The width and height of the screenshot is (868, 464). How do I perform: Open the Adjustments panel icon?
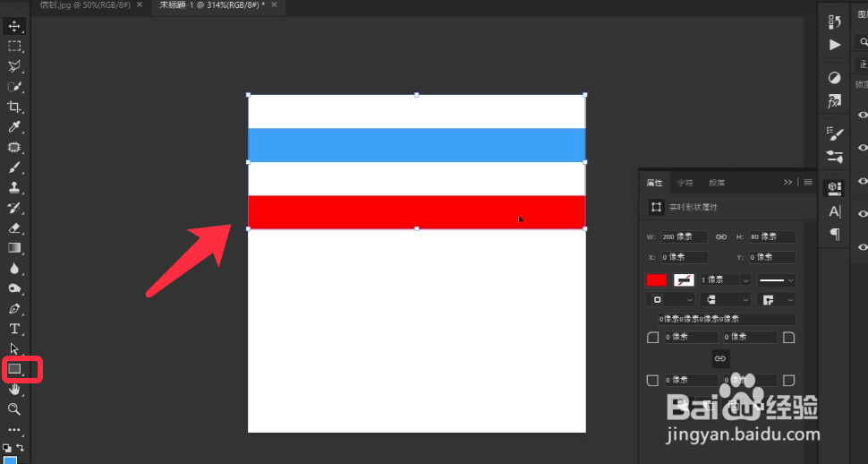point(834,78)
